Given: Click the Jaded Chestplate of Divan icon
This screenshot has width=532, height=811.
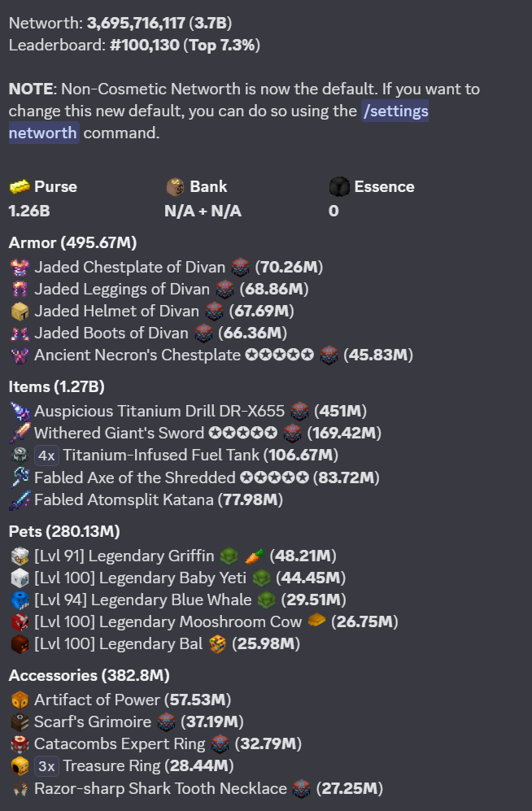Looking at the screenshot, I should pyautogui.click(x=20, y=268).
